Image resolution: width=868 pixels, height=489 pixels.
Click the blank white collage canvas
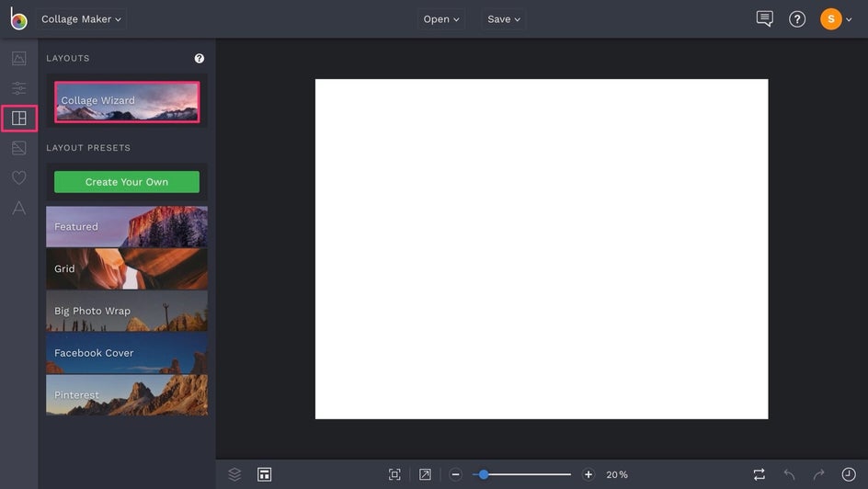(x=542, y=249)
